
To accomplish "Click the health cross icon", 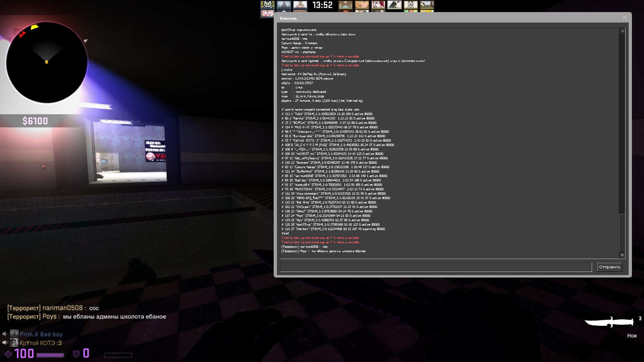I will pos(8,354).
